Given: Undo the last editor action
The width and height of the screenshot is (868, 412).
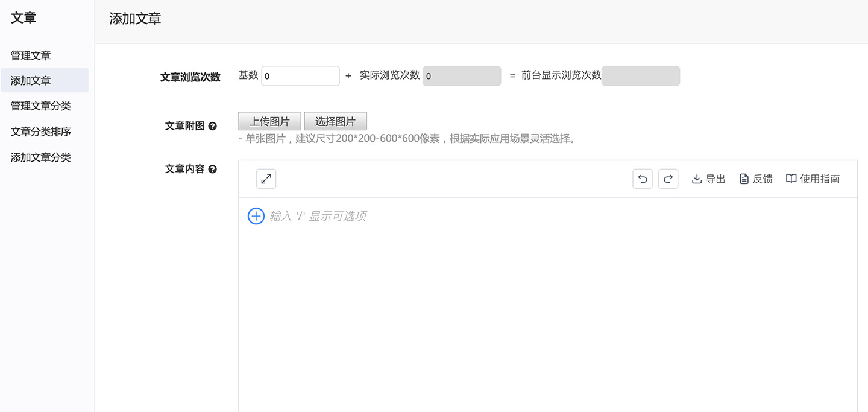Looking at the screenshot, I should coord(643,179).
